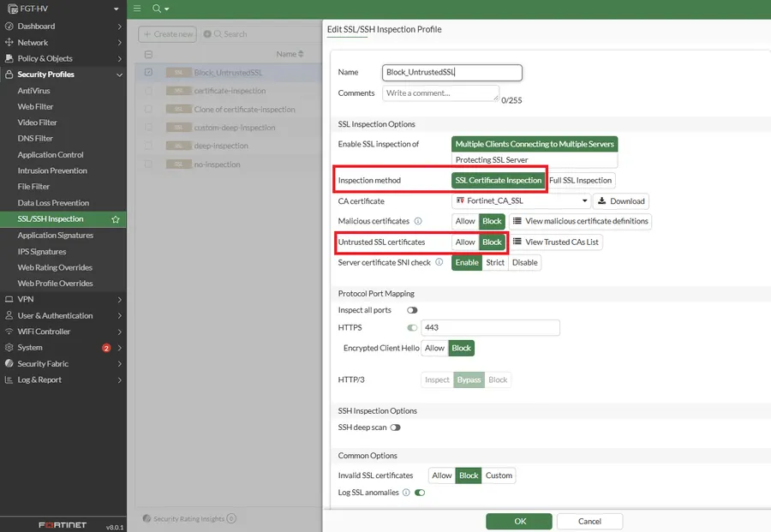Select Full SSL Inspection method

580,181
